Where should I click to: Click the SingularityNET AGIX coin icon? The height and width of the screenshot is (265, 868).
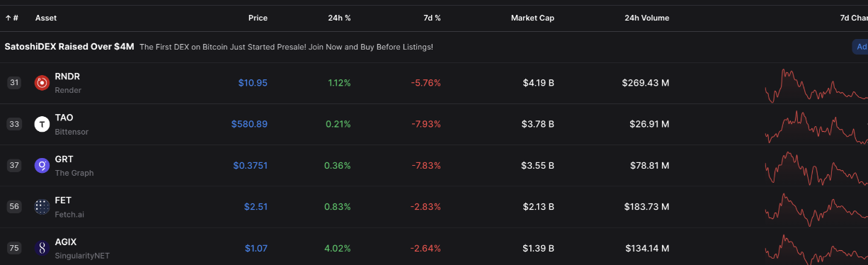click(x=42, y=248)
